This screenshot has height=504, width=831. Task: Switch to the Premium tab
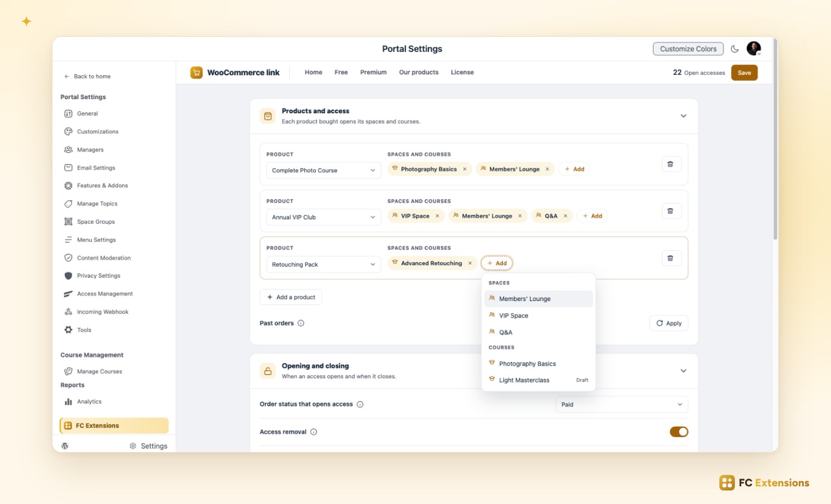(373, 72)
